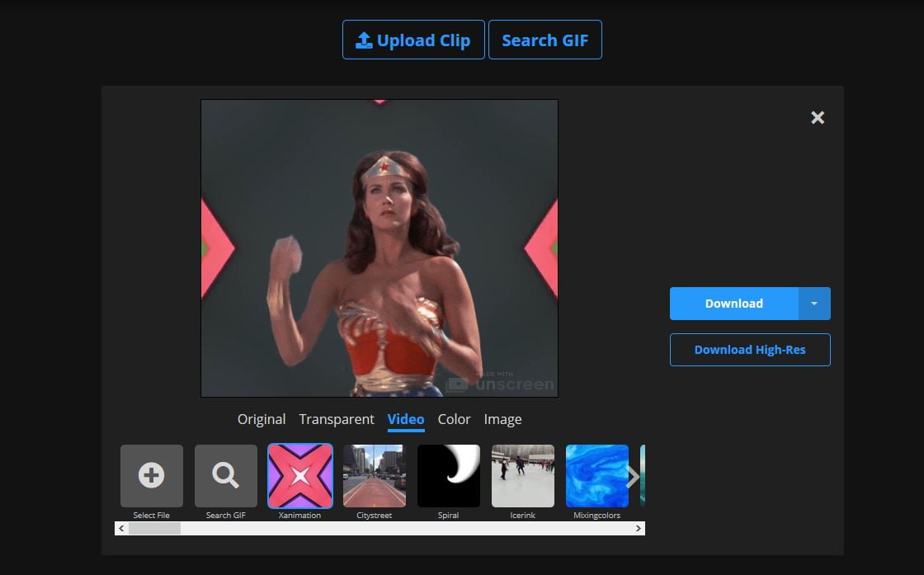Screen dimensions: 924x575
Task: Open the Image background tab
Action: 502,419
